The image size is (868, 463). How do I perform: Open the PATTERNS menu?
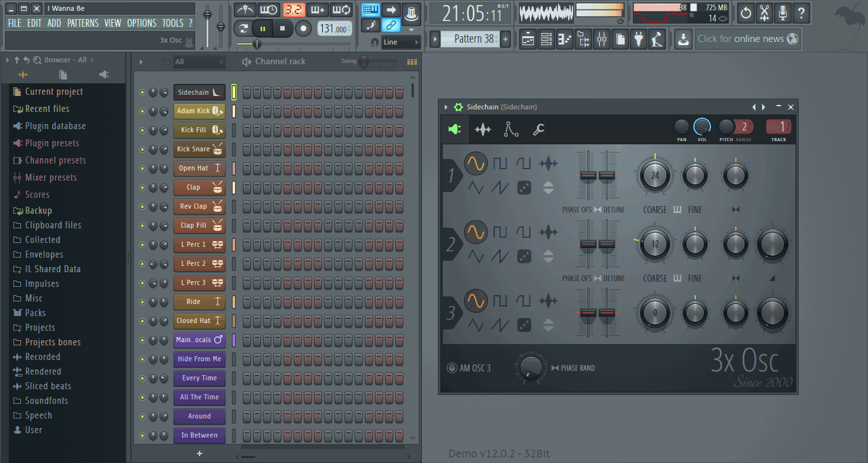tap(83, 23)
